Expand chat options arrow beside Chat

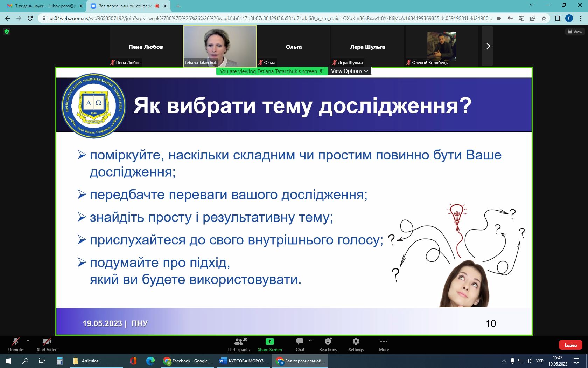[310, 340]
